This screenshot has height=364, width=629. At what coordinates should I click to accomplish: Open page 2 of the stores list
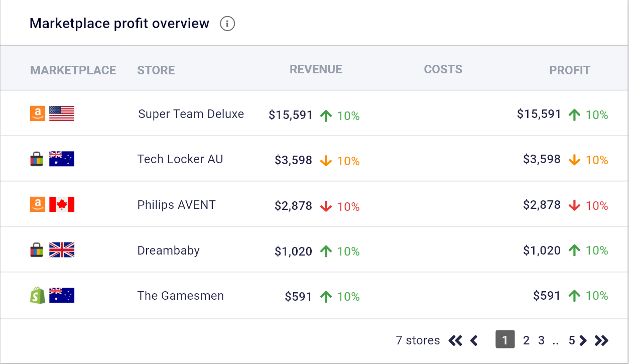click(526, 340)
